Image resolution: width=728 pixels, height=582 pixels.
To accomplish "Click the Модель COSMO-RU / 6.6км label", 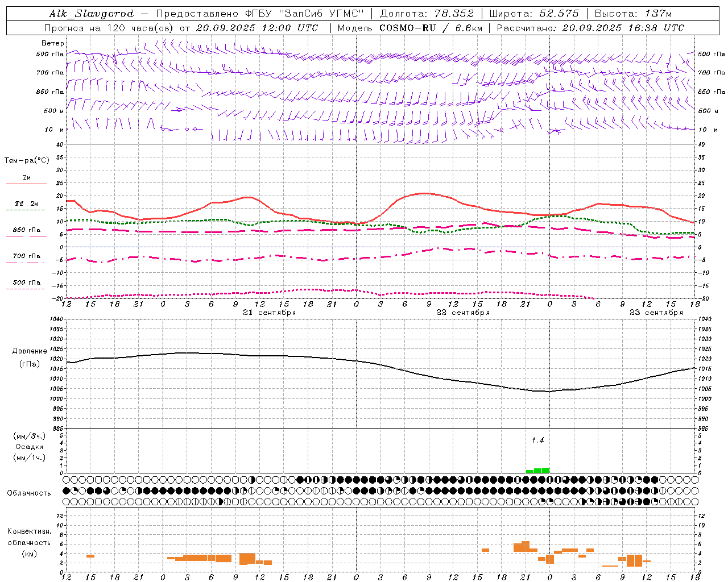I will click(410, 28).
